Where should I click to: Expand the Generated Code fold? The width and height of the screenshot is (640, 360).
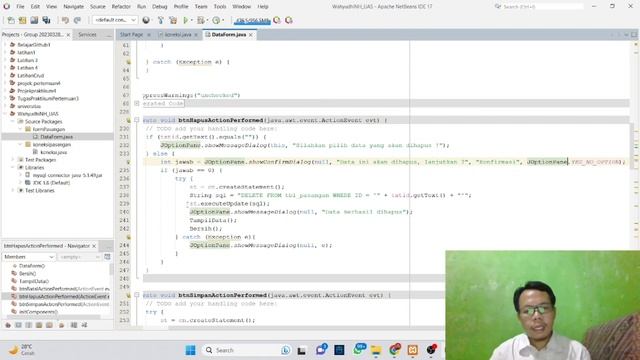point(137,104)
